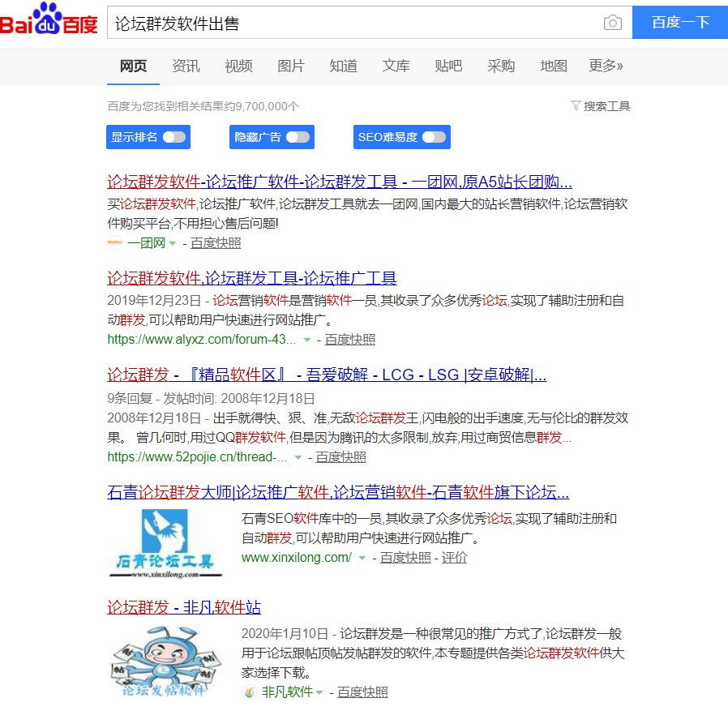This screenshot has height=711, width=728.
Task: Click the https://www.52pojie.cn/thread-... URL
Action: coord(197,457)
